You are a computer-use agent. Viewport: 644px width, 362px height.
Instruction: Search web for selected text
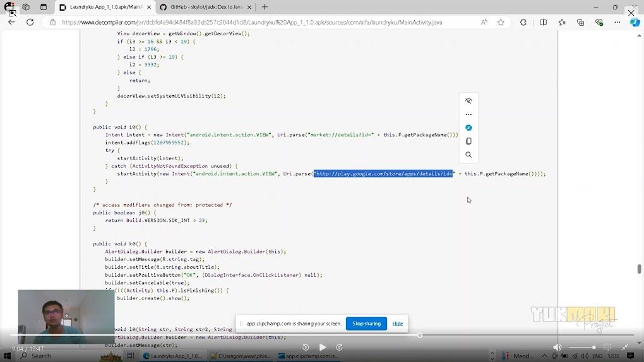pos(468,155)
